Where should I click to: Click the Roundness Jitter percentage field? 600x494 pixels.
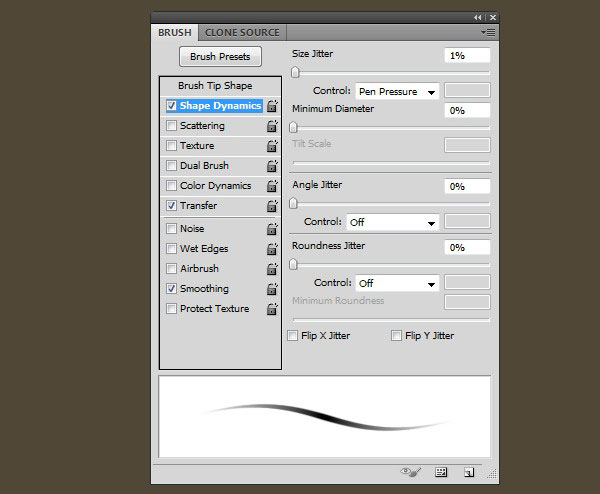(x=467, y=248)
